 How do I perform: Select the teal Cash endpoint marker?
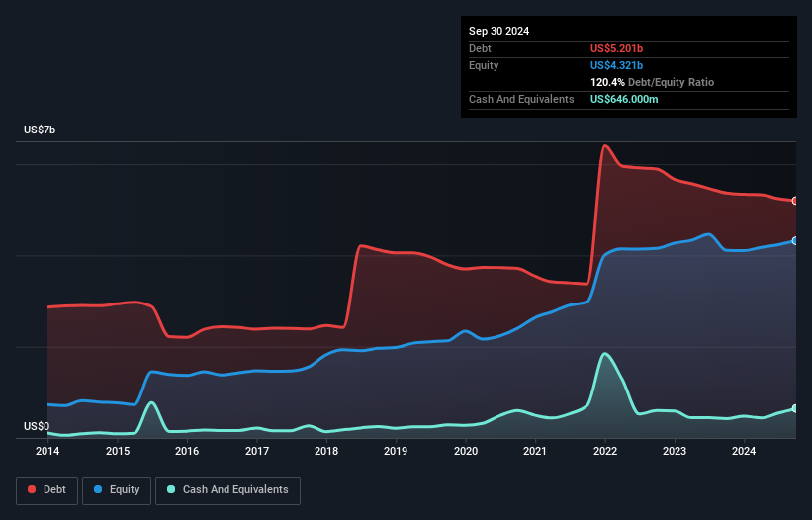[795, 408]
